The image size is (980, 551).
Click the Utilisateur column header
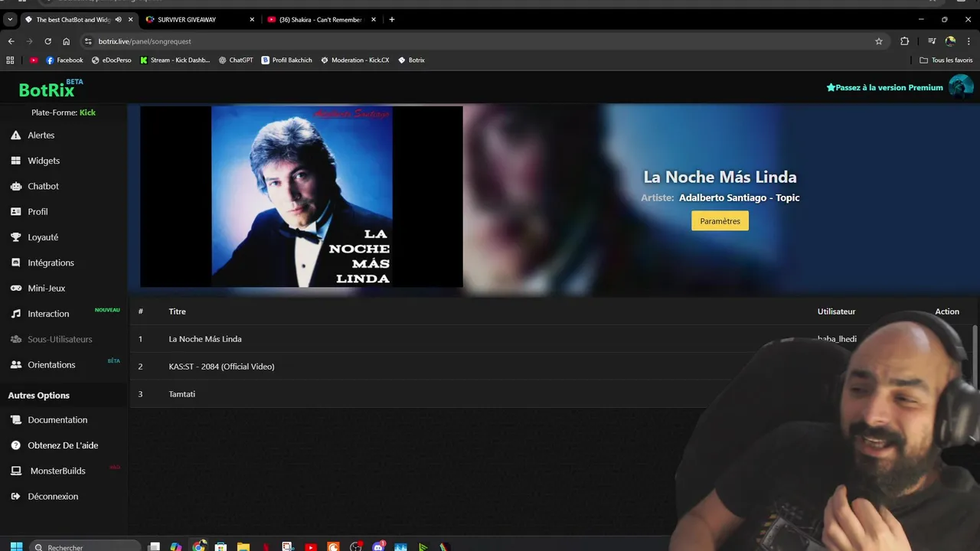tap(836, 311)
